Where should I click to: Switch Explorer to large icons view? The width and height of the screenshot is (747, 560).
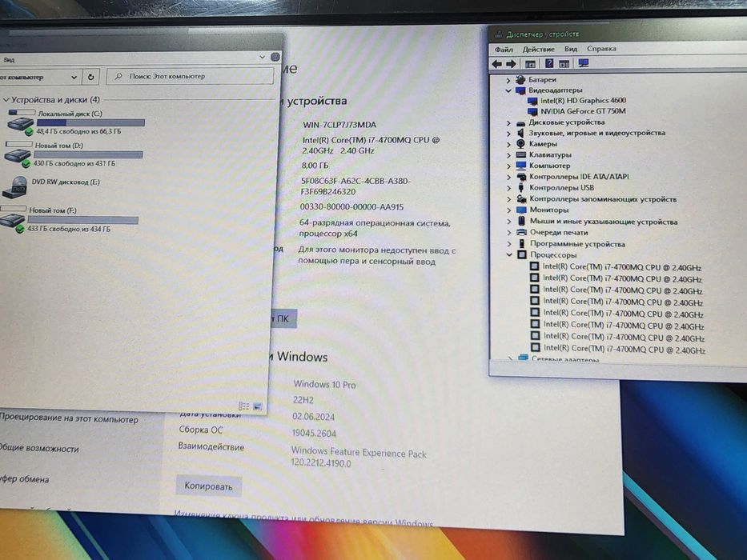click(x=258, y=406)
